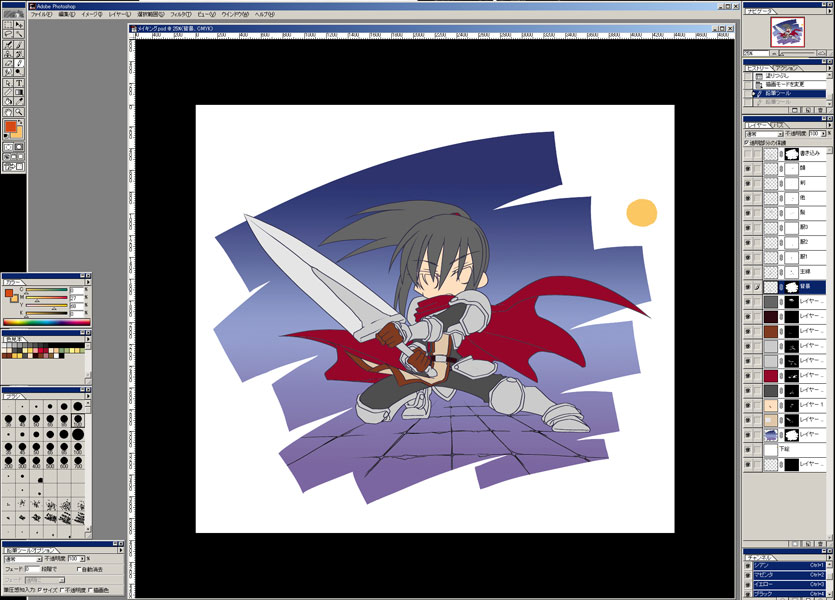Open the フィルタ (Filter) menu
The height and width of the screenshot is (600, 835).
point(179,15)
